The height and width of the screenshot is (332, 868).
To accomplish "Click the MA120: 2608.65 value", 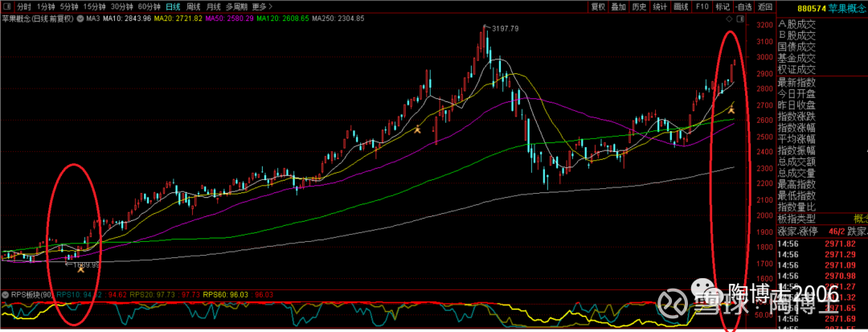I will tap(282, 18).
